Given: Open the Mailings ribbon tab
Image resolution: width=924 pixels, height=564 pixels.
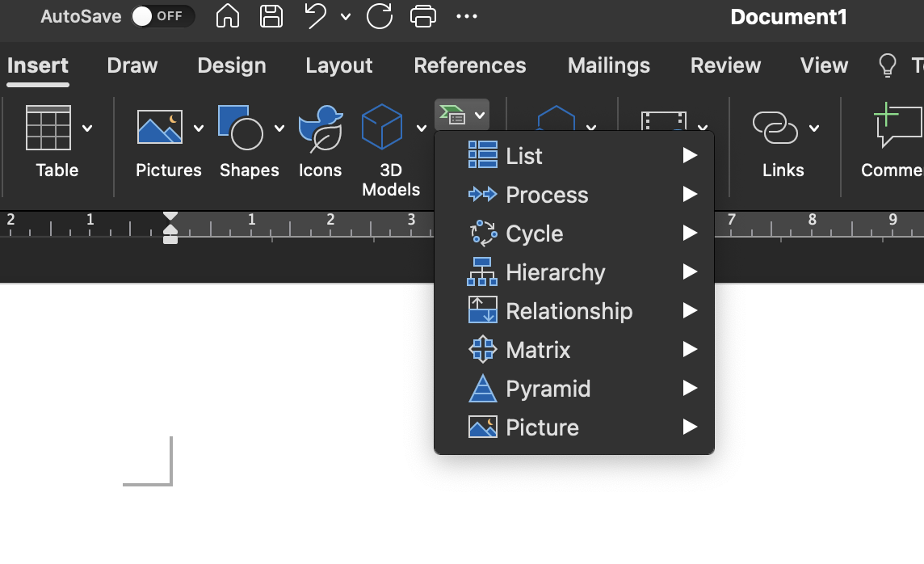Looking at the screenshot, I should click(x=608, y=65).
